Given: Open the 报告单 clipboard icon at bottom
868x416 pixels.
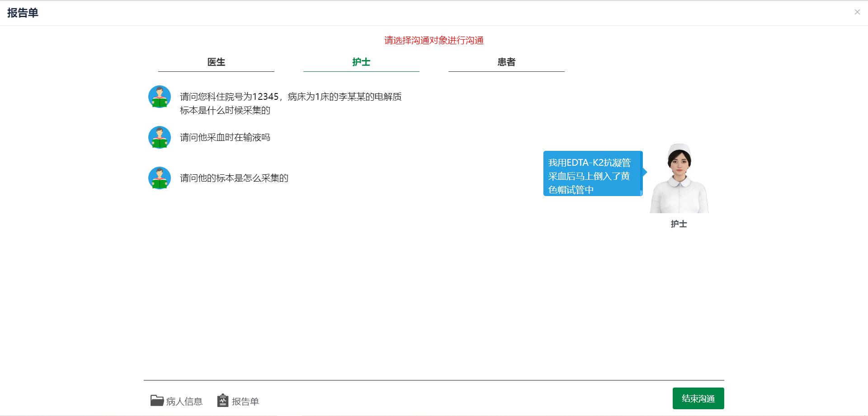Looking at the screenshot, I should tap(222, 401).
